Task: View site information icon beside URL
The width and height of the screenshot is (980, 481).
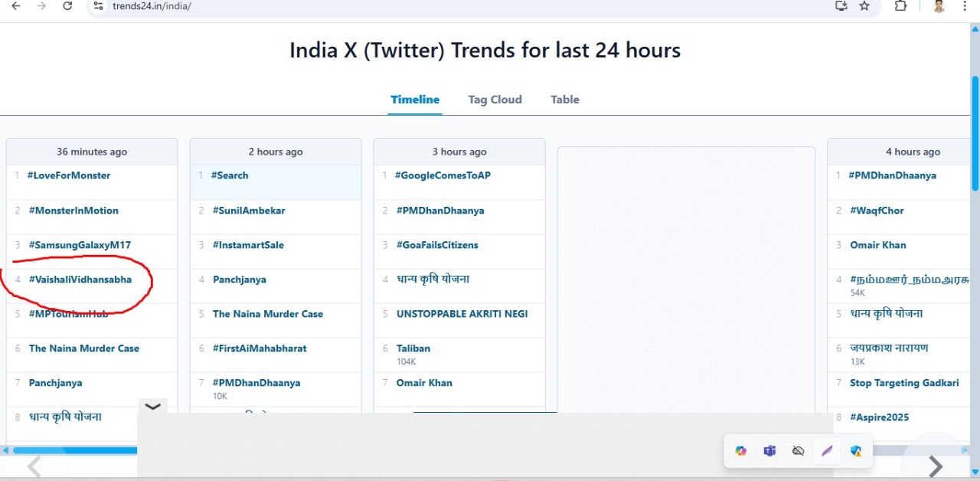Action: tap(97, 6)
